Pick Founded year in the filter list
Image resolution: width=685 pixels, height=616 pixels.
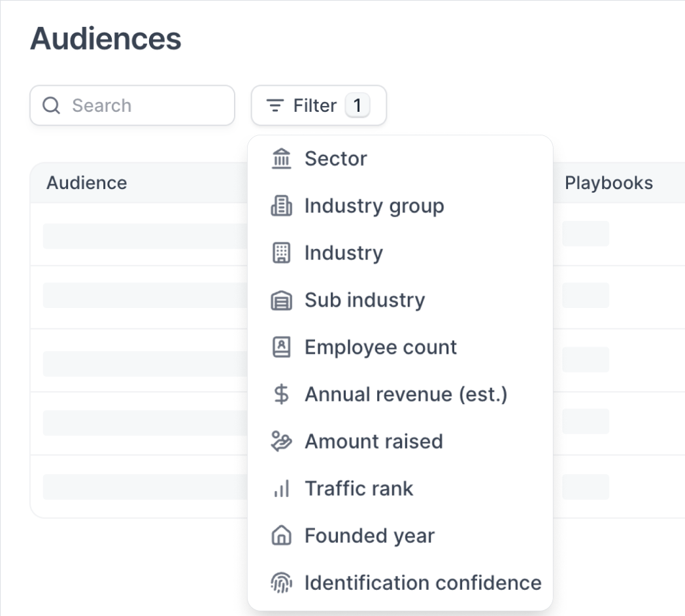(369, 536)
